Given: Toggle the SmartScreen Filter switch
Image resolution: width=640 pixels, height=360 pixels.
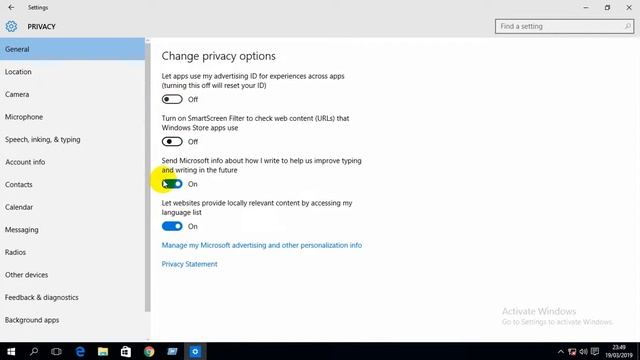Looking at the screenshot, I should point(172,142).
